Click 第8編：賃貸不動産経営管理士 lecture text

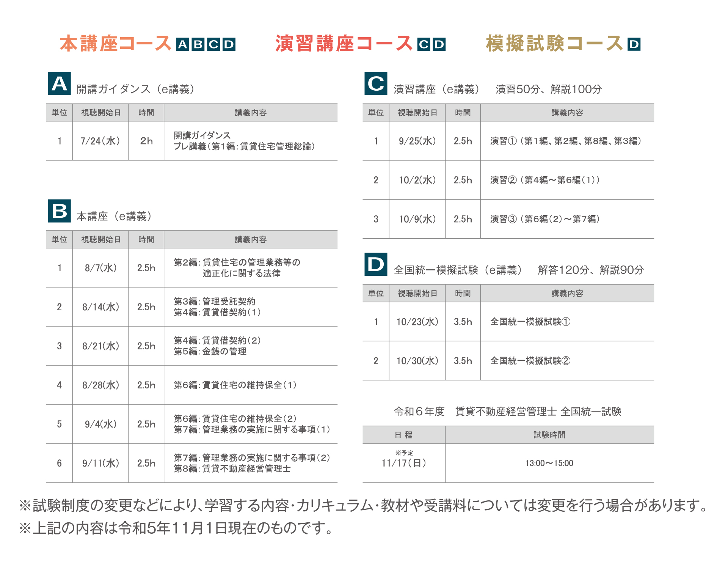(232, 469)
